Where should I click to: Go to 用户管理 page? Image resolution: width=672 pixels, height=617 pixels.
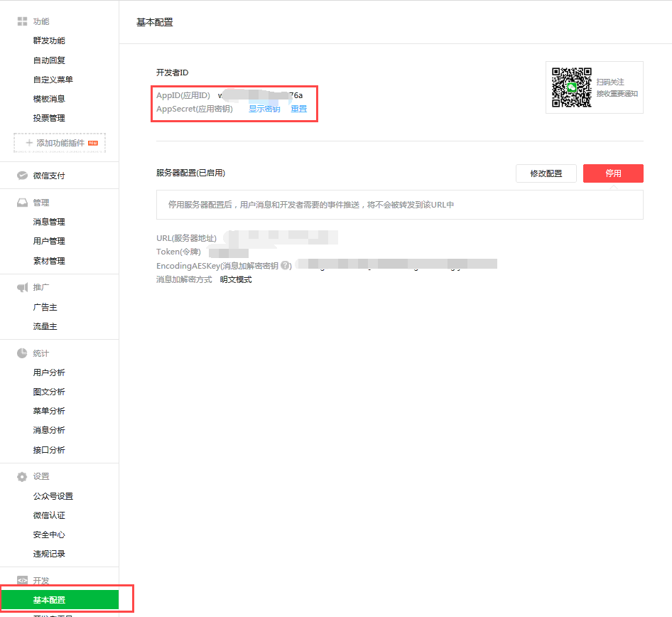[x=49, y=242]
